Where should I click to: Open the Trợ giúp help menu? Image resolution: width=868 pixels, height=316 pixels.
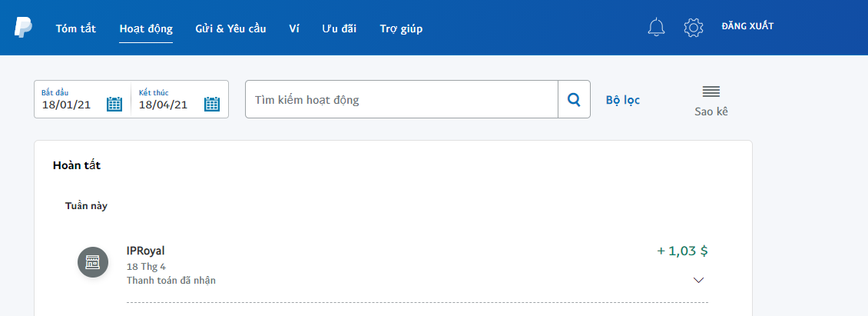click(x=401, y=29)
